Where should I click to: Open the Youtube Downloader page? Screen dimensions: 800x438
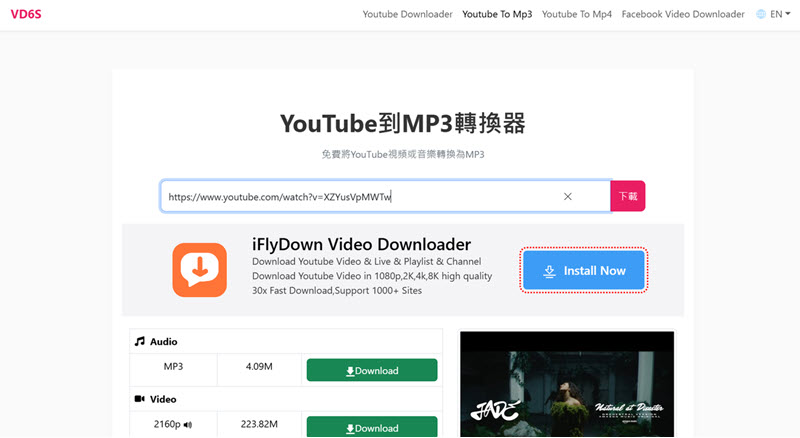[407, 14]
